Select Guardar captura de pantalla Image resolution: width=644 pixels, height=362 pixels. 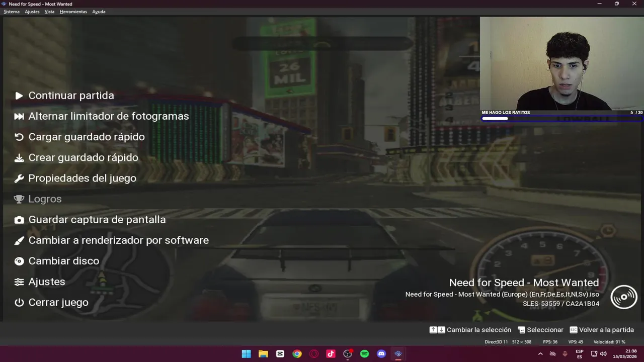pos(97,220)
